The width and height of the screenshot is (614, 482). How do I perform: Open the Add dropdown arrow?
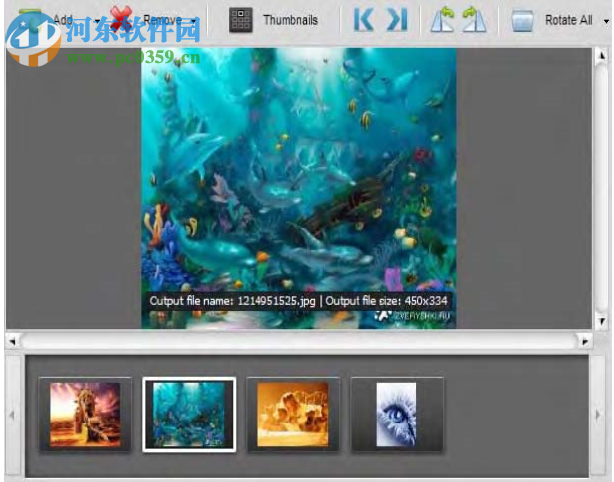[97, 21]
